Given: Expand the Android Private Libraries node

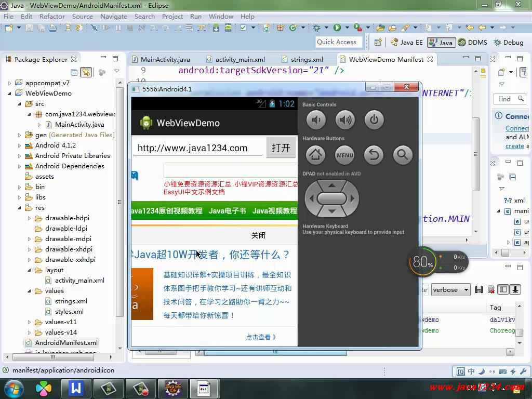Looking at the screenshot, I should (x=19, y=156).
